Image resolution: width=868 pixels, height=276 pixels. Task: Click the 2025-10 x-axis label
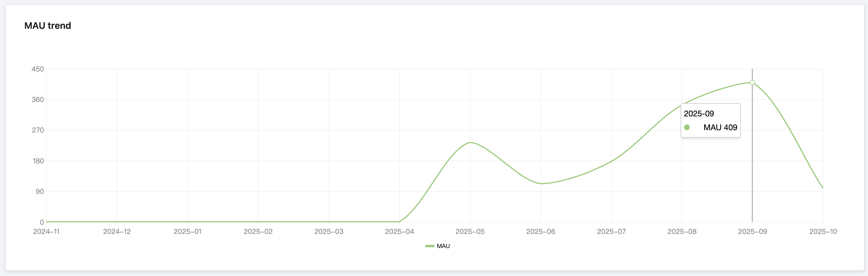pyautogui.click(x=823, y=232)
